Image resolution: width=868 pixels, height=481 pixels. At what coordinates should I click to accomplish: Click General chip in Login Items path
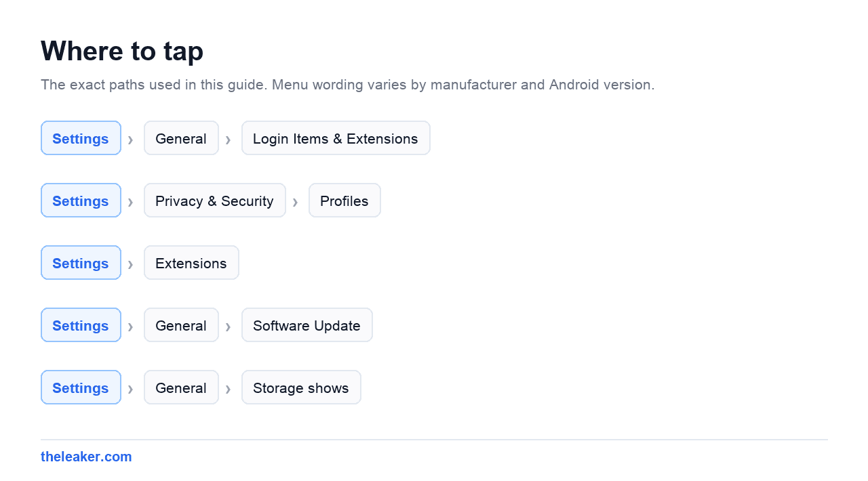tap(181, 138)
